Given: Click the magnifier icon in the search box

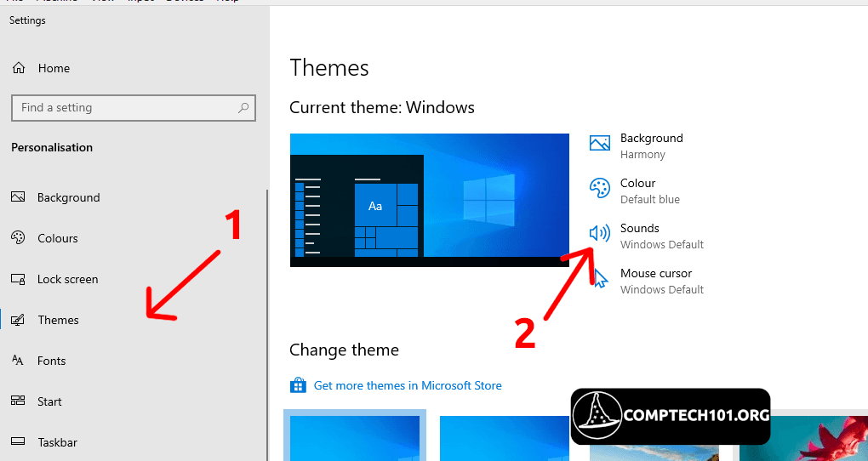Looking at the screenshot, I should pos(243,108).
